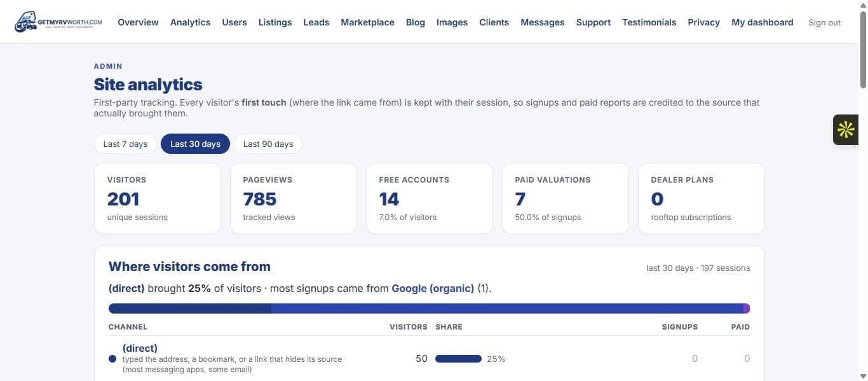This screenshot has height=381, width=868.
Task: Open the Analytics menu item
Action: pyautogui.click(x=190, y=22)
